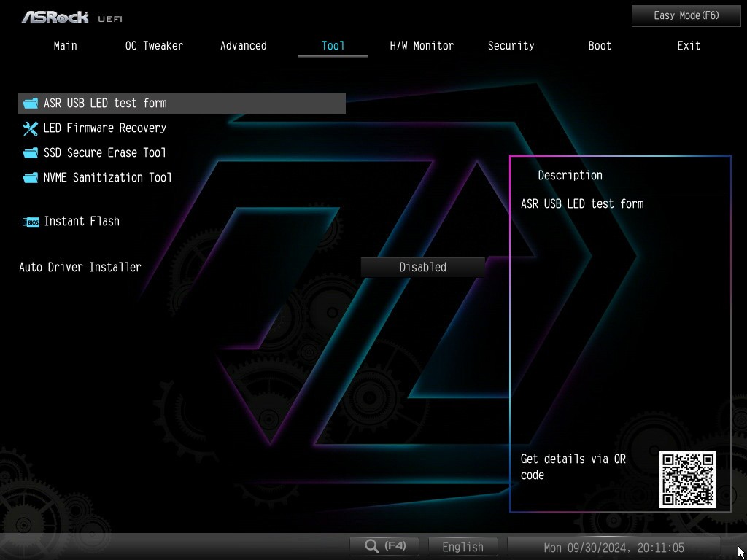The height and width of the screenshot is (560, 747).
Task: Select the H/W Monitor tab
Action: point(422,46)
